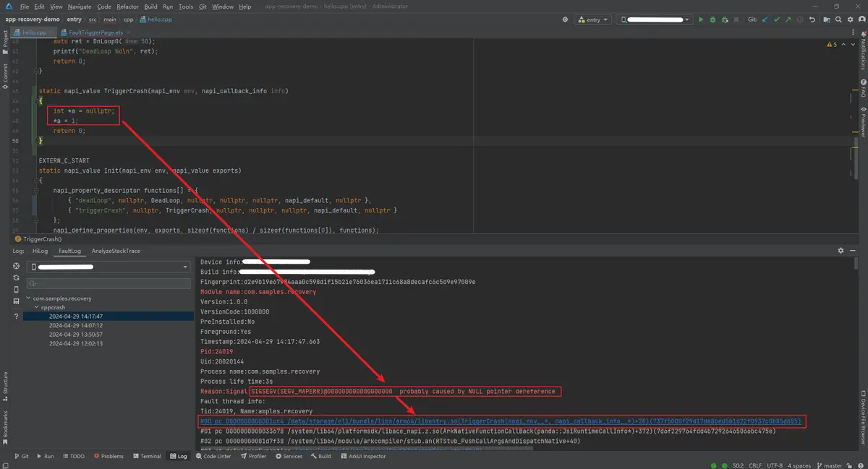Click the Git update project arrow icon
The image size is (868, 469).
(x=765, y=20)
